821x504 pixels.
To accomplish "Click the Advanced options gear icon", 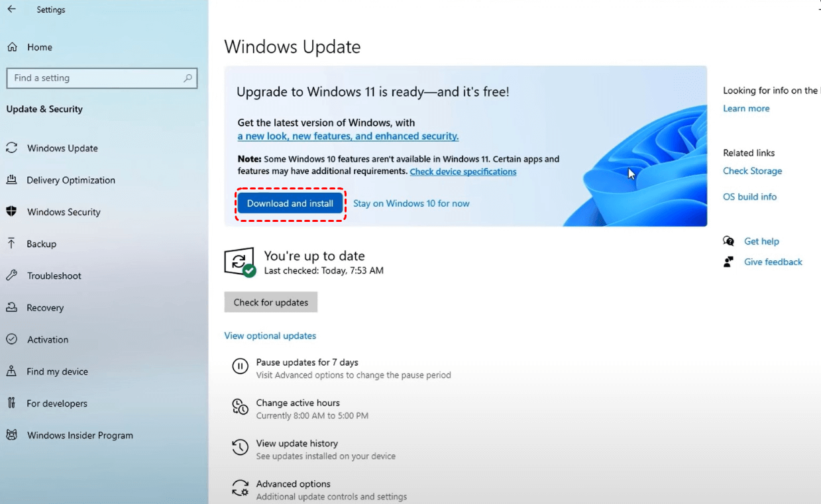I will pos(240,488).
